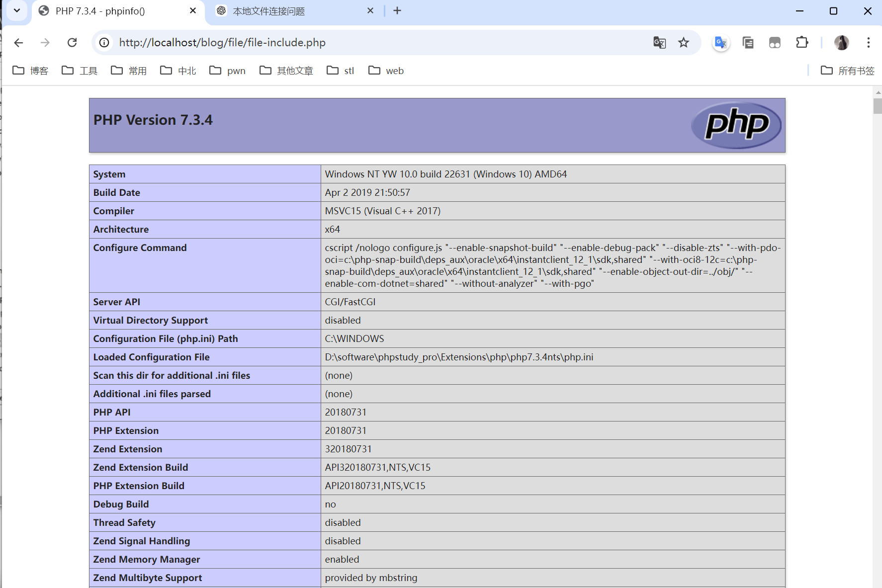Click the 'MSVC15 (Visual C++ 2017)' compiler value

[x=383, y=211]
